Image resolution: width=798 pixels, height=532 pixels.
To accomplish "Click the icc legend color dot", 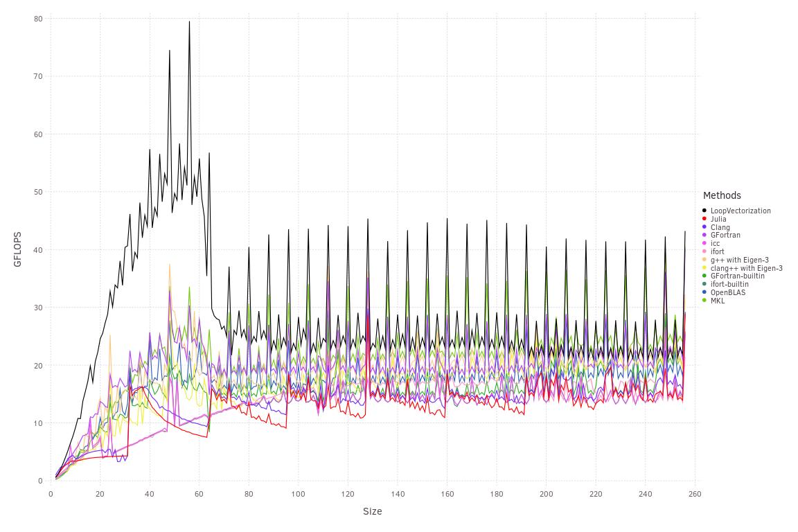I will coord(704,243).
